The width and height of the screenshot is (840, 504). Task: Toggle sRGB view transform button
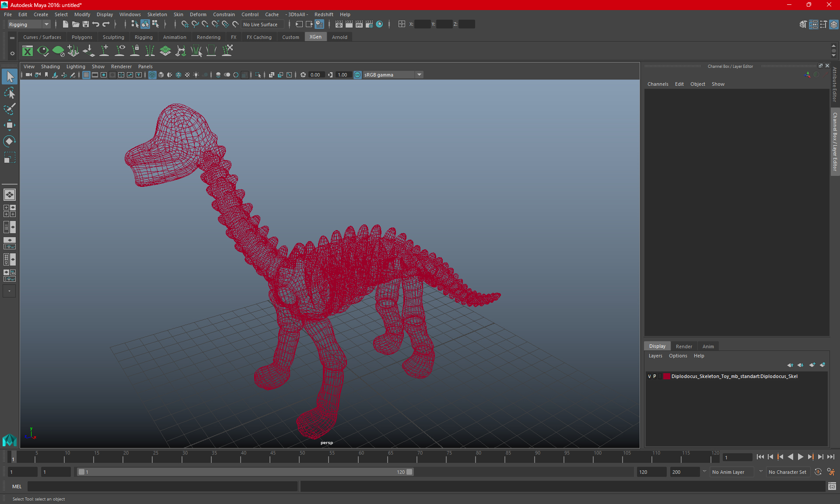click(x=357, y=75)
